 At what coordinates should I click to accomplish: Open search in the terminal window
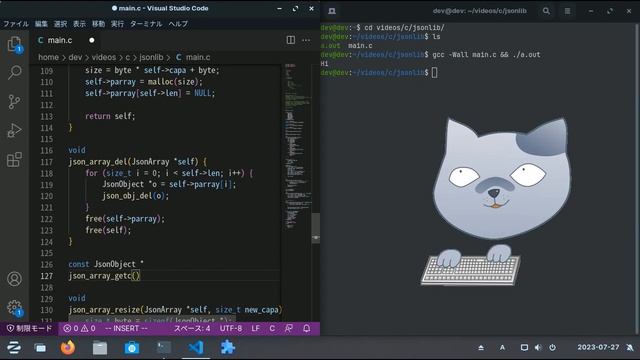coord(546,11)
